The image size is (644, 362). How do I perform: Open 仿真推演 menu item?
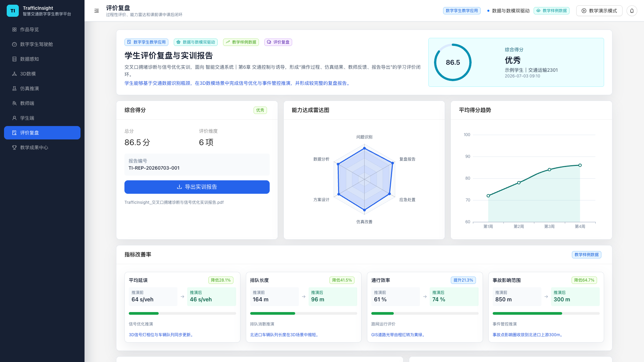coord(42,88)
